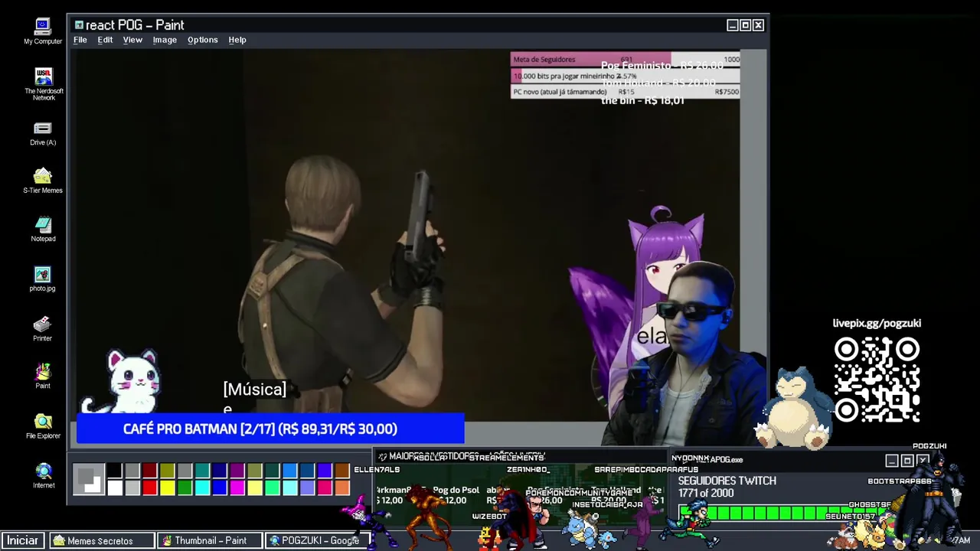Switch to Memes Secretos taskbar window

pyautogui.click(x=102, y=540)
